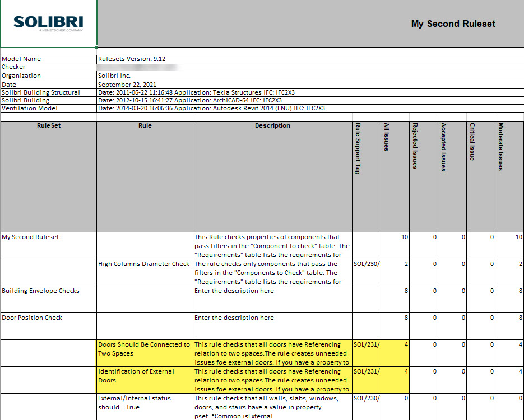Select SOL/230/ tag in High Columns row
The width and height of the screenshot is (524, 420).
(367, 272)
